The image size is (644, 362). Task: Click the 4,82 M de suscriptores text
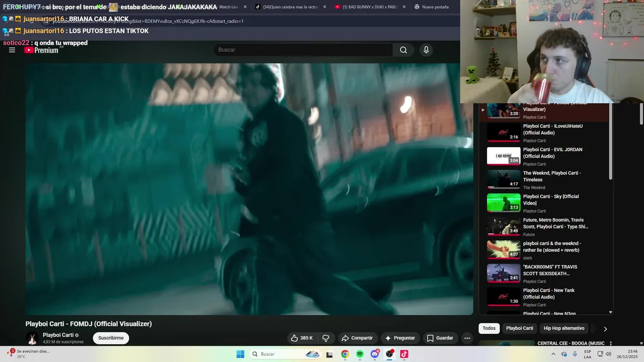click(x=63, y=342)
